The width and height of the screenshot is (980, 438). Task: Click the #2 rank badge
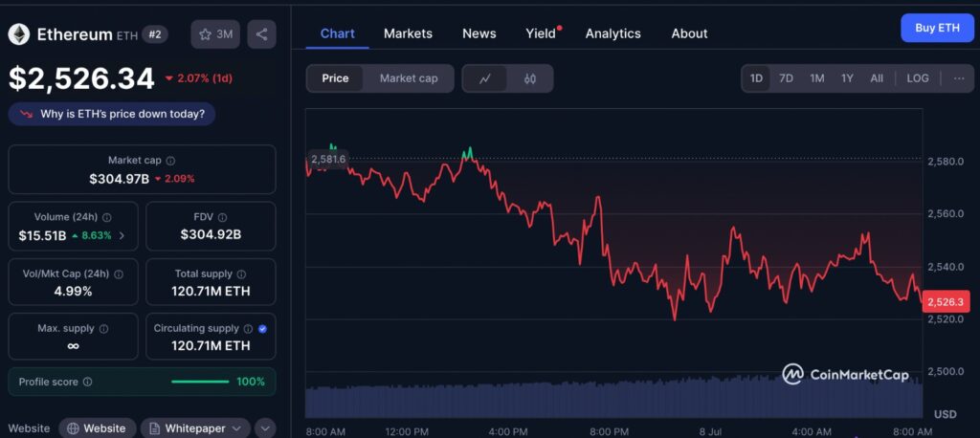(x=154, y=34)
